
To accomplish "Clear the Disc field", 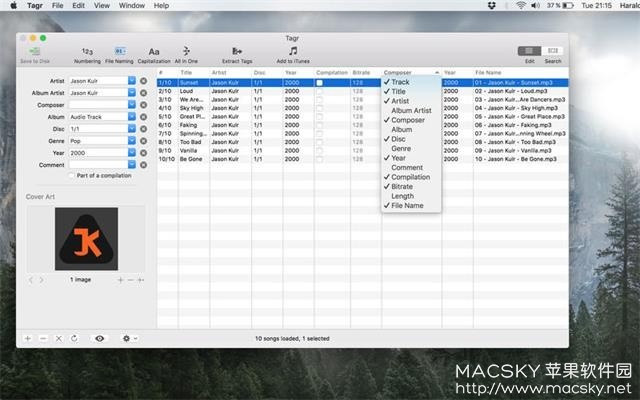I will pos(143,129).
